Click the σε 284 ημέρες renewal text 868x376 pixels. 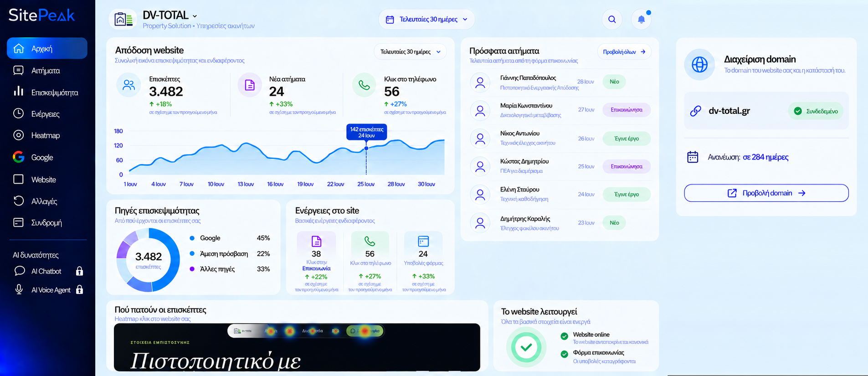[x=765, y=157]
